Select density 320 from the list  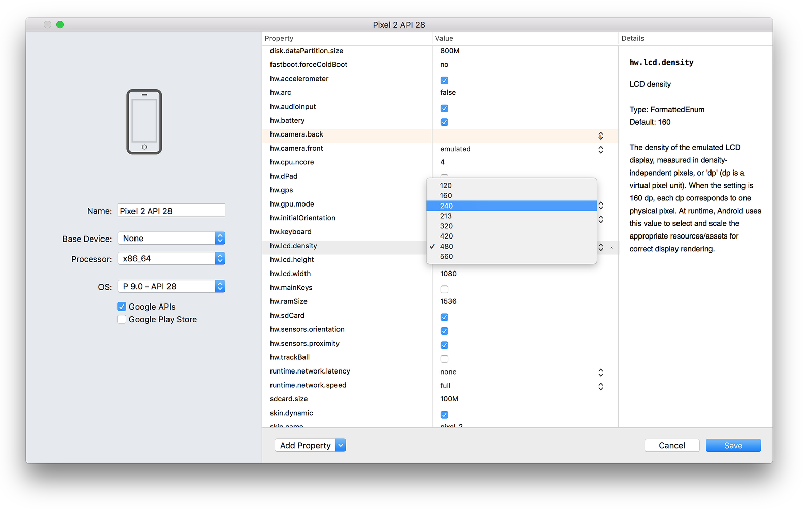(x=512, y=226)
